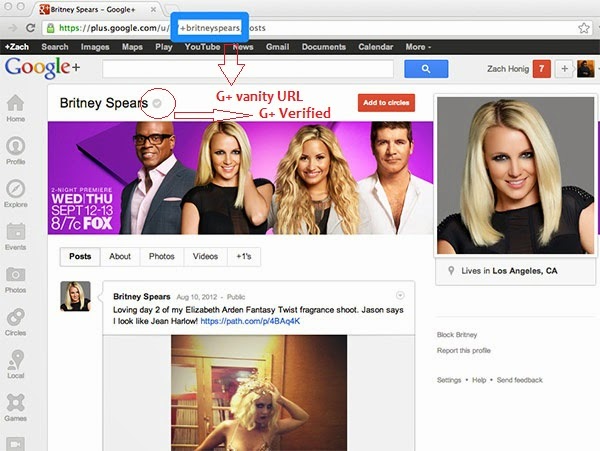This screenshot has width=600, height=451.
Task: Expand the More menu in Google bar
Action: pos(418,47)
